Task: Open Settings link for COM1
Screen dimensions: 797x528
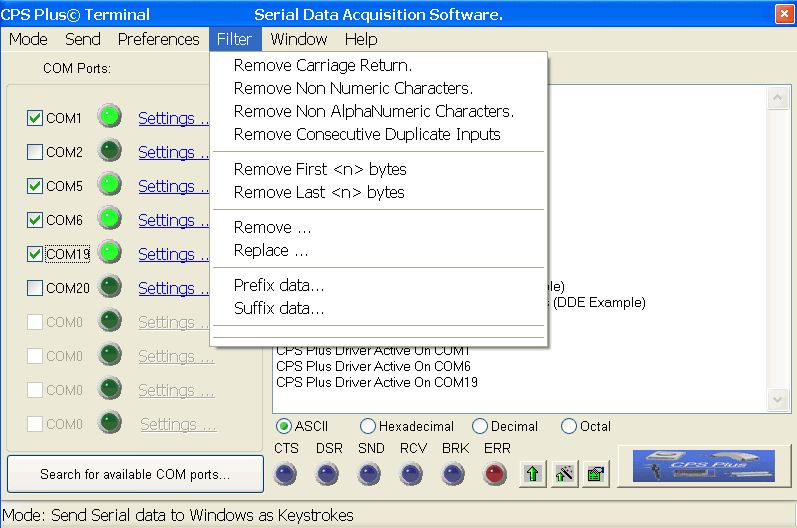Action: [x=173, y=118]
